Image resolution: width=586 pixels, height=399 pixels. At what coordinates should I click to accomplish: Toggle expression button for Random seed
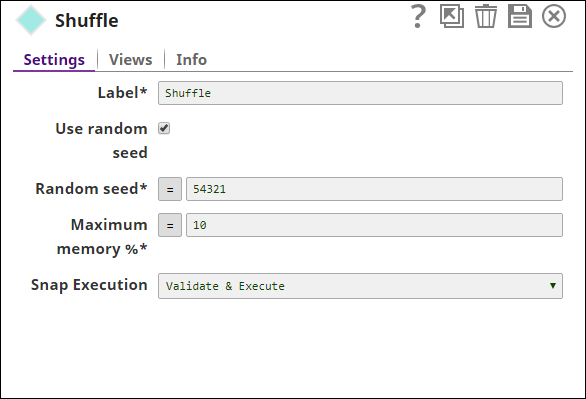(x=170, y=189)
